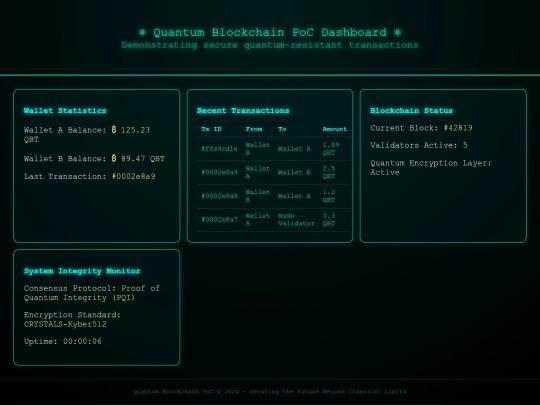540x405 pixels.
Task: Click the Quantum Blockchain PoC Dashboard title
Action: tap(270, 32)
